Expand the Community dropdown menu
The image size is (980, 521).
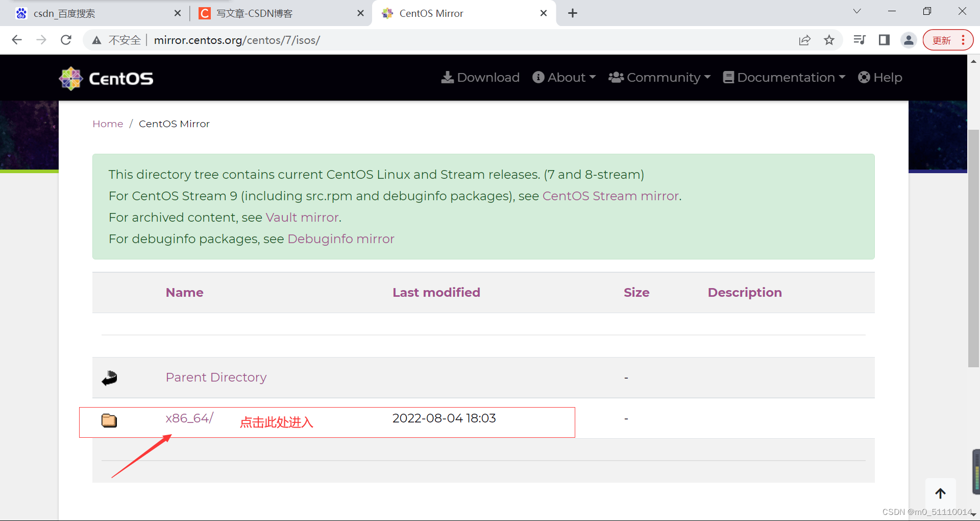tap(659, 78)
